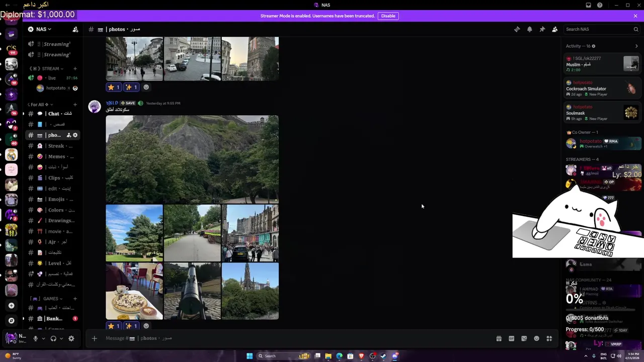
Task: Open the Level channel
Action: pos(52,263)
